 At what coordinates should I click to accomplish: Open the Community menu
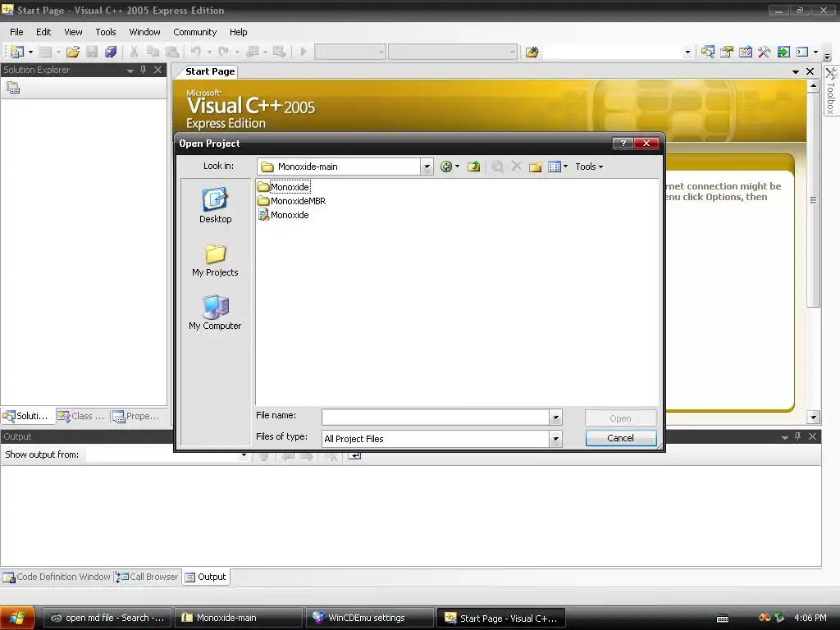pos(195,32)
